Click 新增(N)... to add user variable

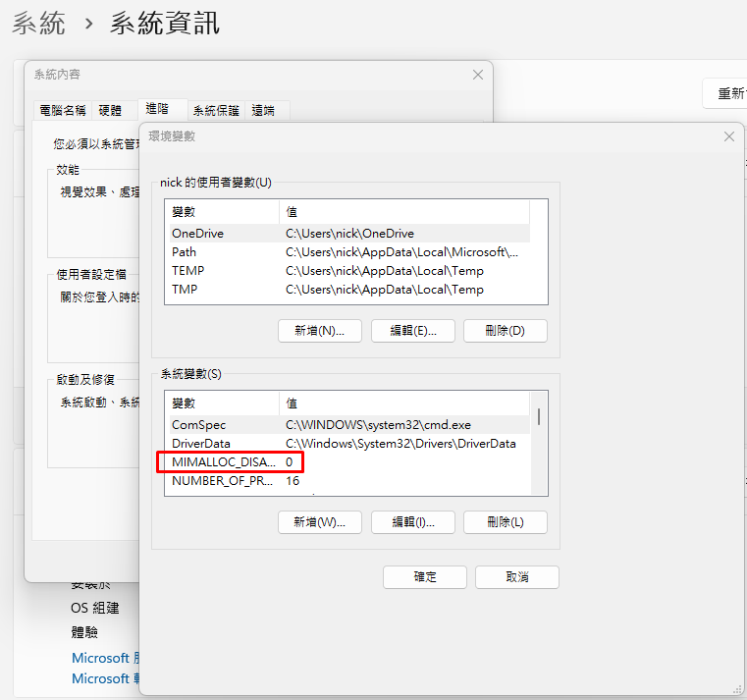320,331
